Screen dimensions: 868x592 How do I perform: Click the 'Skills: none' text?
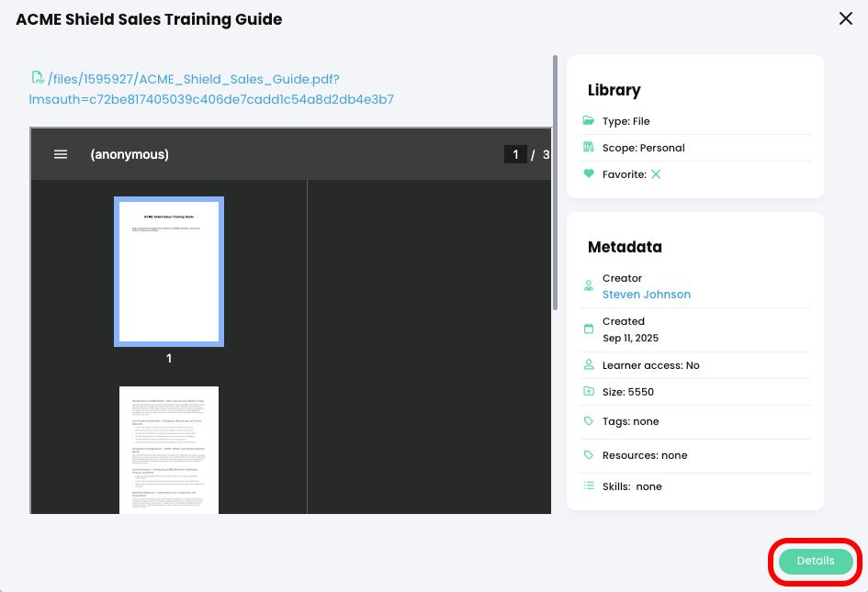(x=632, y=486)
